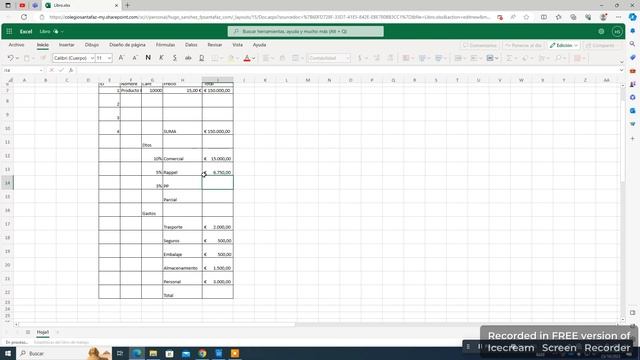Viewport: 640px width, 360px height.
Task: Apply currency format icon
Action: [360, 58]
